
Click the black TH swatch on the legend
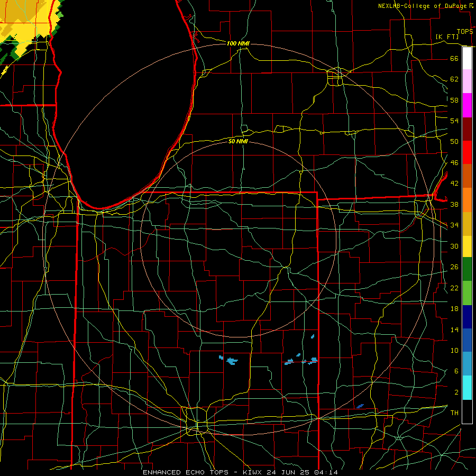(x=467, y=411)
